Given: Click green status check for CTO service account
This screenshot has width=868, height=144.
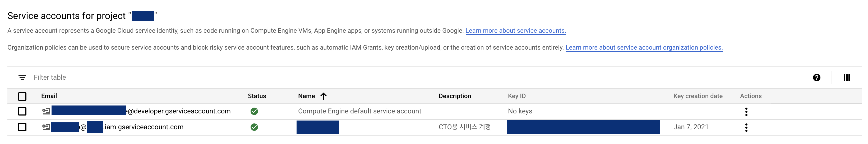Looking at the screenshot, I should (255, 127).
